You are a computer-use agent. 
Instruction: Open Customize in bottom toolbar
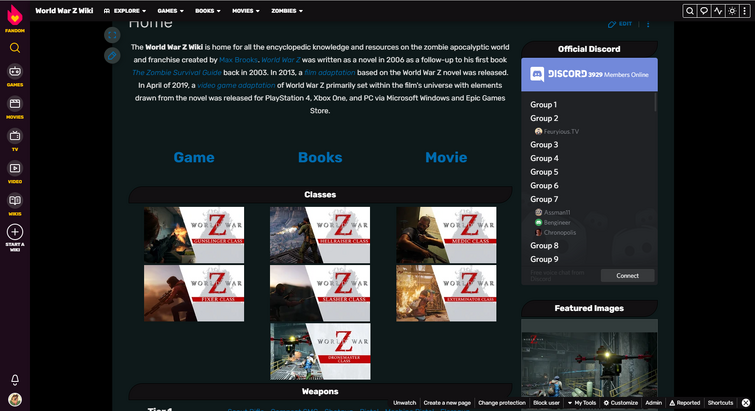pos(621,403)
